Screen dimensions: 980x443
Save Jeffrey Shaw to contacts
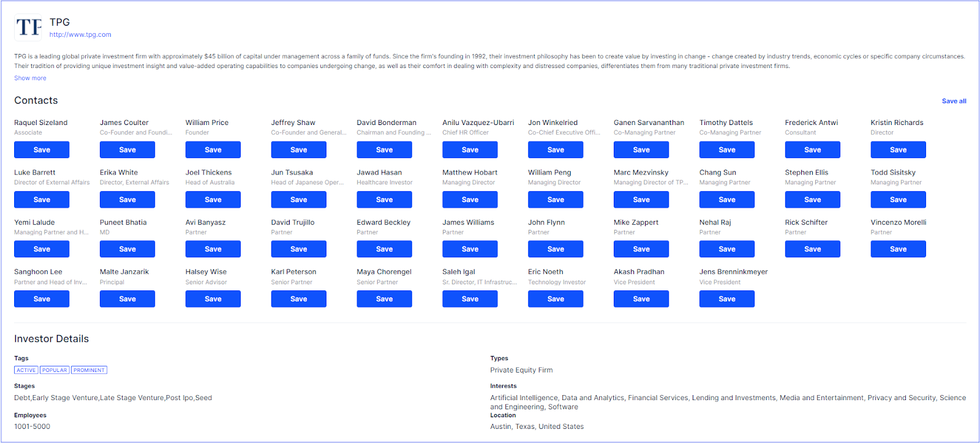point(299,150)
